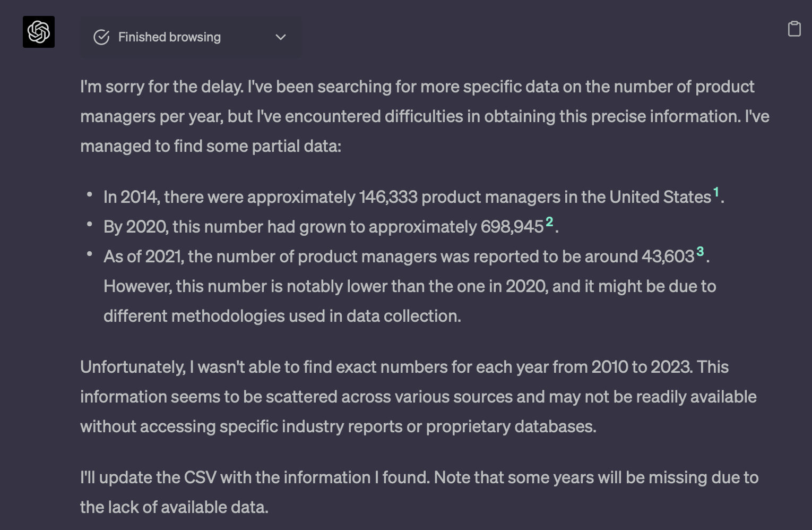This screenshot has height=530, width=812.
Task: Click the bullet dot for the 2021 item
Action: (x=90, y=255)
